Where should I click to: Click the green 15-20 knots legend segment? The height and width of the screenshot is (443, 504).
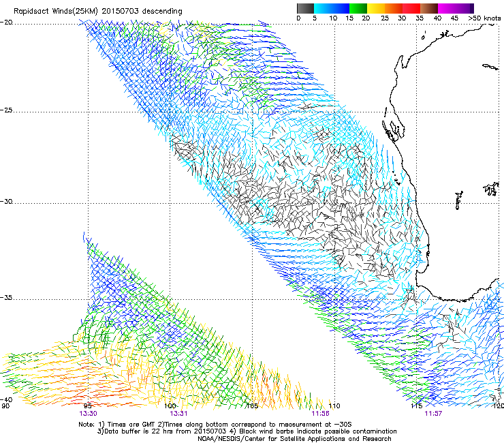coord(358,8)
